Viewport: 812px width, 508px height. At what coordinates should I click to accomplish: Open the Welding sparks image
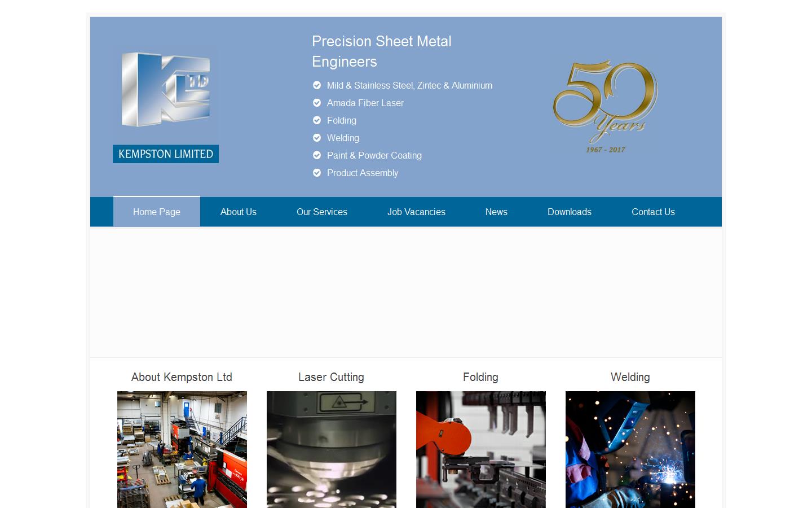click(630, 450)
